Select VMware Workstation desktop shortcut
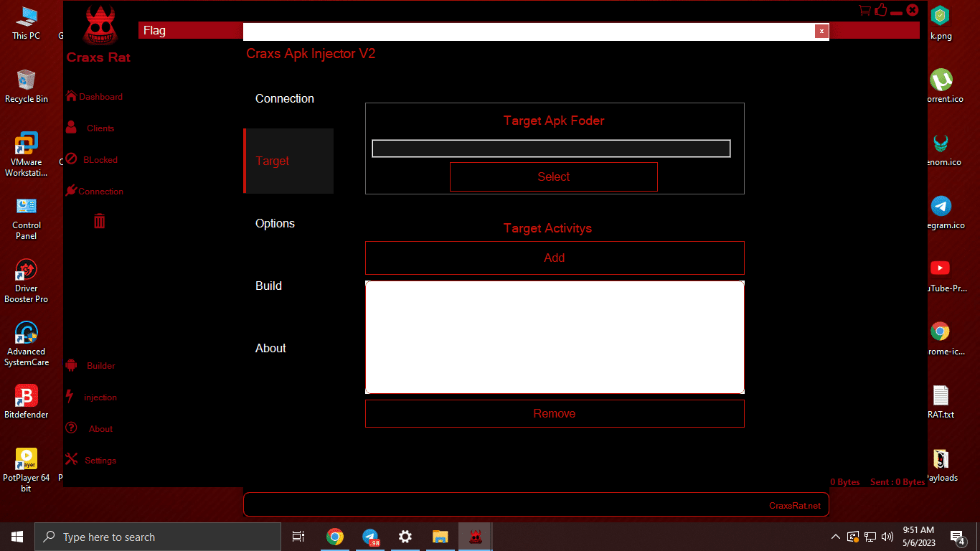Screen dimensions: 980x551 click(27, 154)
